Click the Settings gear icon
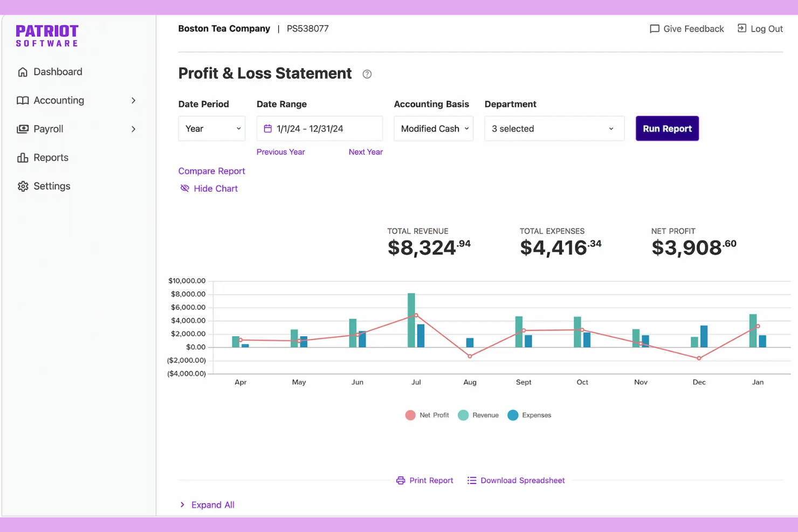Viewport: 798px width, 532px height. pyautogui.click(x=23, y=186)
